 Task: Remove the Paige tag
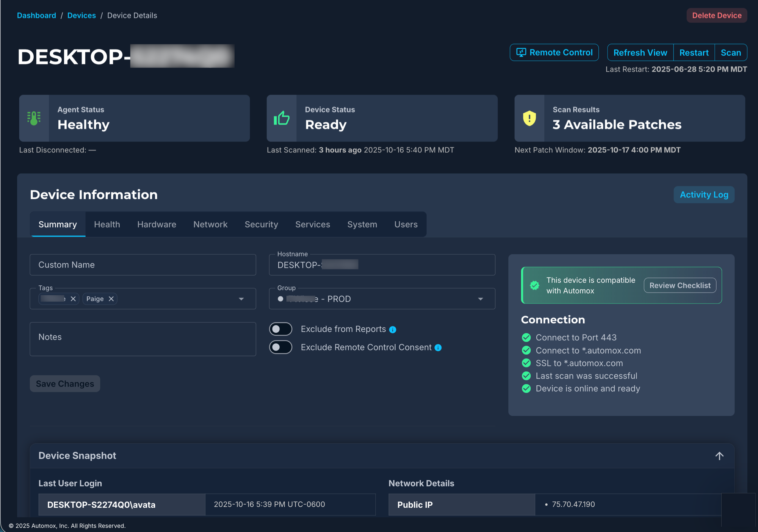tap(111, 299)
